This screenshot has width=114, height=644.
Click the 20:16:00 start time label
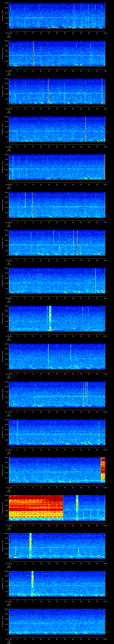[x=9, y=601]
